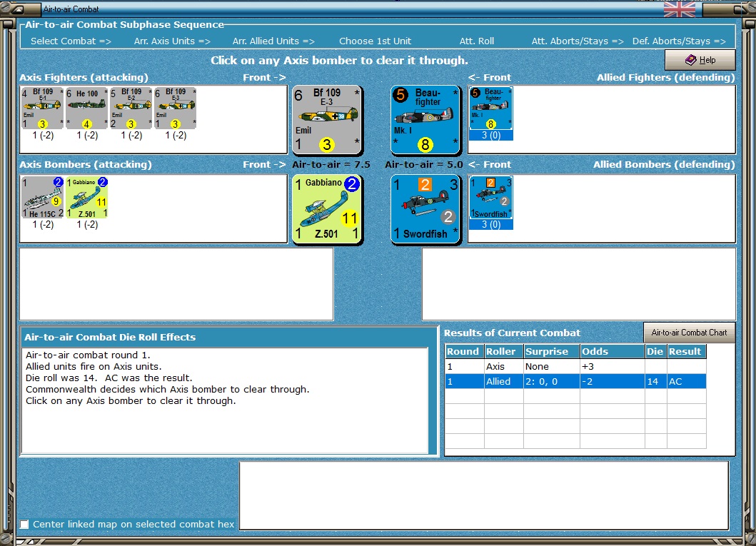Click the large front Bf 109 E-3 counter
Viewport: 756px width, 546px height.
tap(328, 120)
